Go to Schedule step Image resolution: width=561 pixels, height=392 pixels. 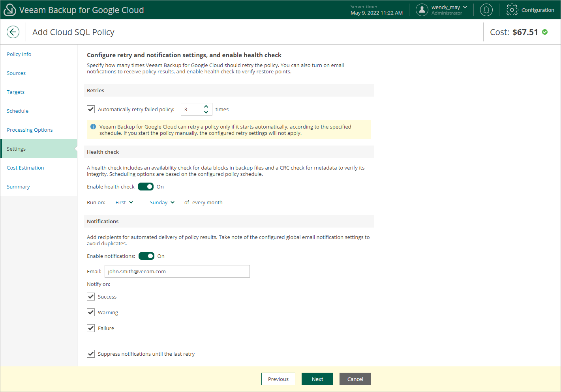(x=39, y=111)
